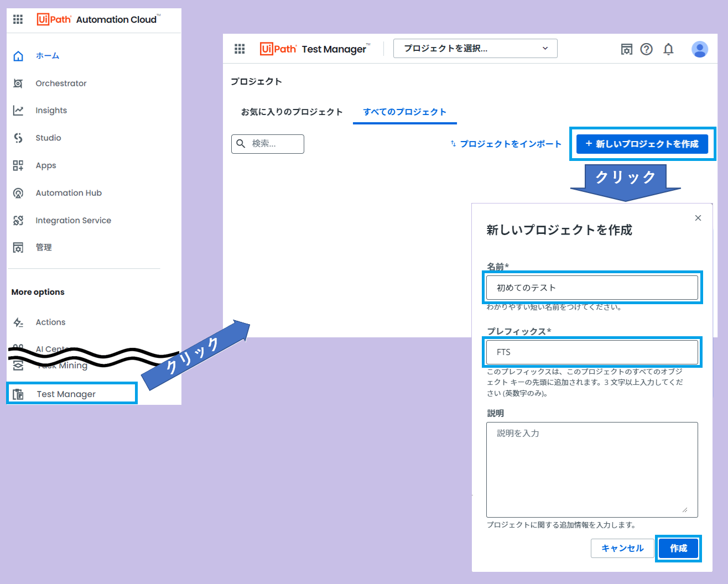Viewport: 728px width, 584px height.
Task: Click the プロジェクト page heading
Action: click(257, 82)
